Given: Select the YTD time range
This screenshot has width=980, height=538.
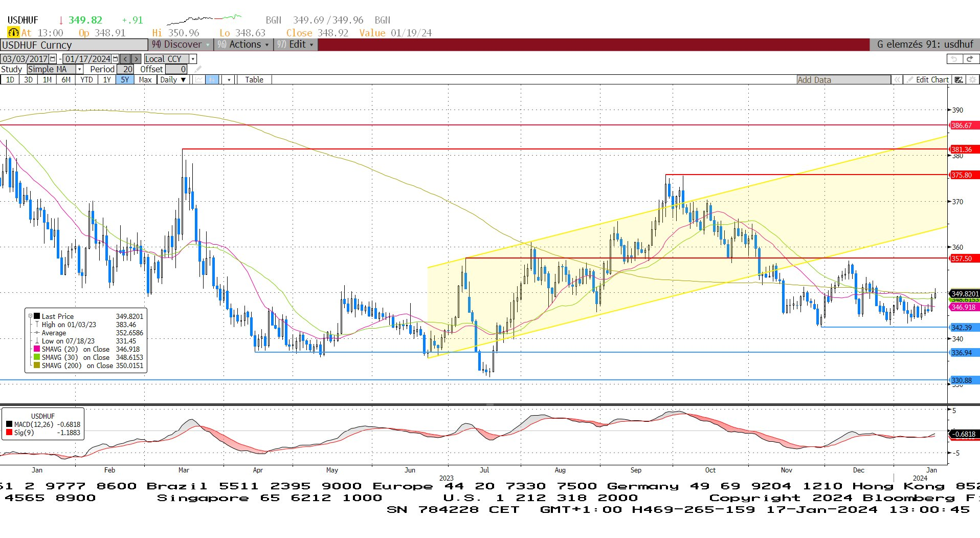Looking at the screenshot, I should click(86, 80).
